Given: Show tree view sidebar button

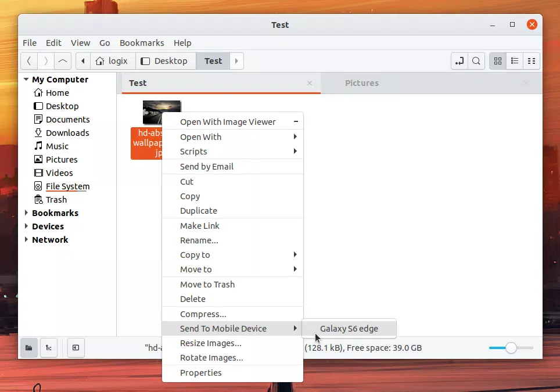Looking at the screenshot, I should coord(49,348).
